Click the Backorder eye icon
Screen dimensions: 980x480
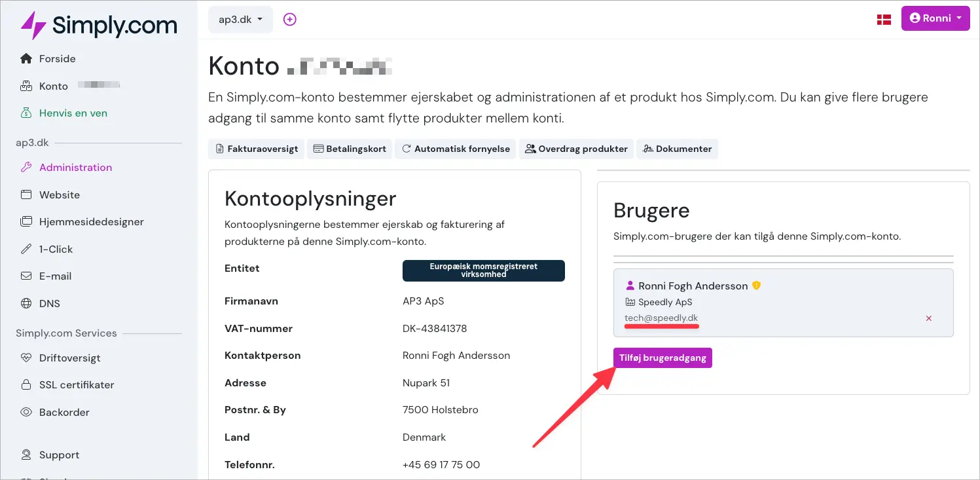coord(26,413)
